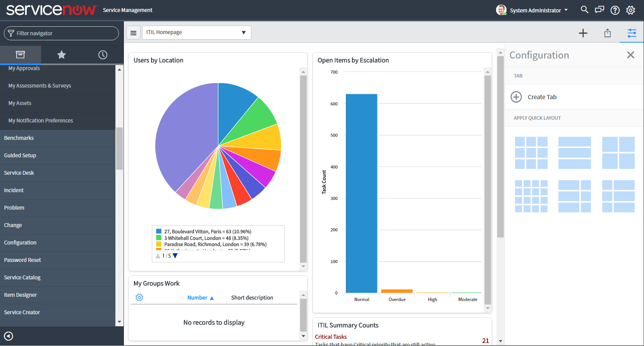Screen dimensions: 644x346
Task: Switch to All Applications navigator tab
Action: 20,55
